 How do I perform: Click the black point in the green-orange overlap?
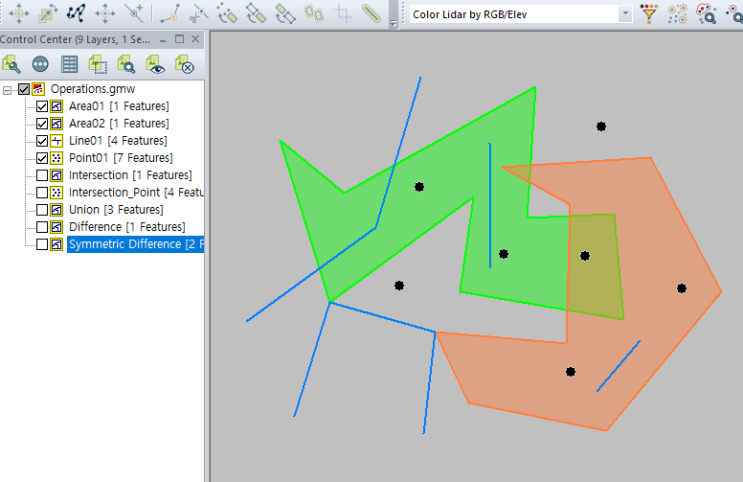click(x=585, y=256)
